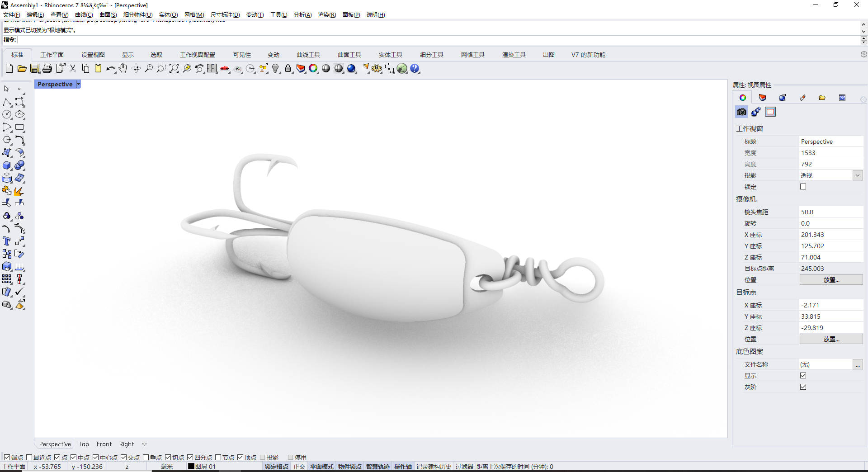Click the padlock Lock icon
This screenshot has height=472, width=868.
(x=288, y=69)
